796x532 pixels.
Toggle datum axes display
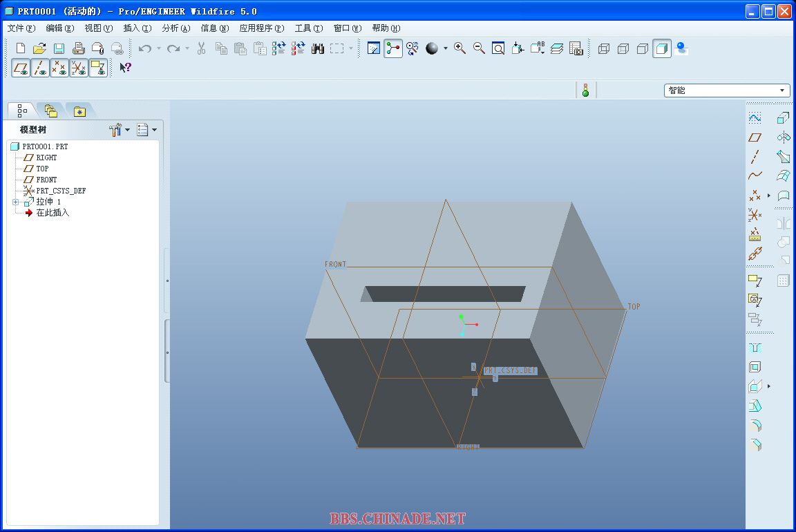40,68
